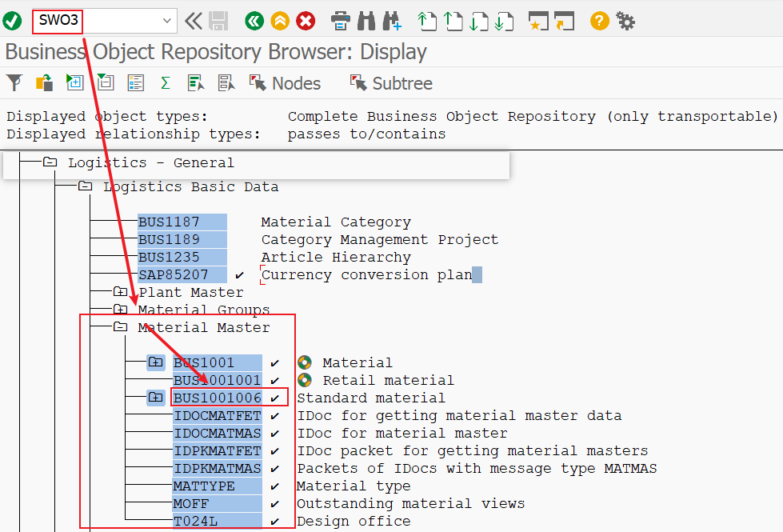Go to the previous page icon
Viewport: 783px width, 532px height.
[453, 21]
